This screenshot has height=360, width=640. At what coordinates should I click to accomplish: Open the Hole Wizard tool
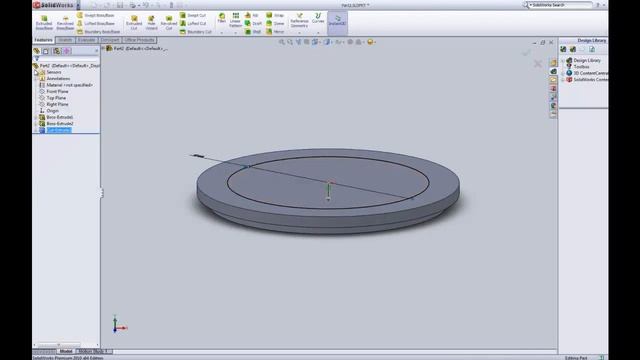pos(151,23)
